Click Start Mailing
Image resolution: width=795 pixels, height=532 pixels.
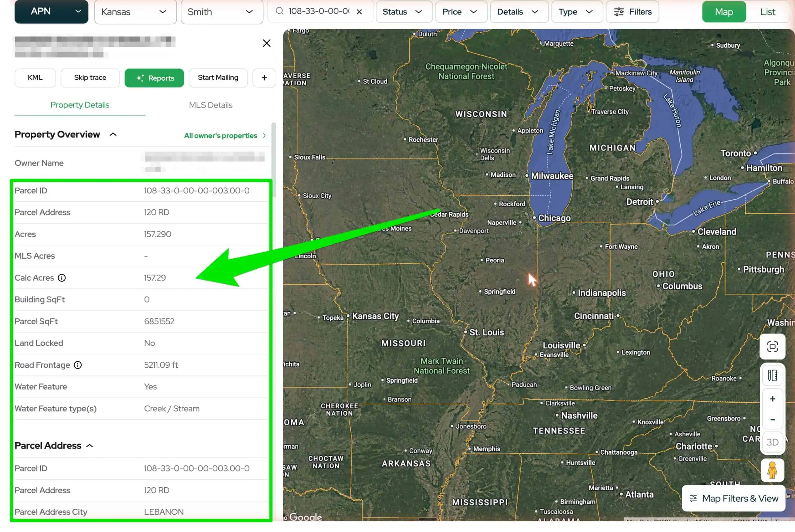pos(218,78)
